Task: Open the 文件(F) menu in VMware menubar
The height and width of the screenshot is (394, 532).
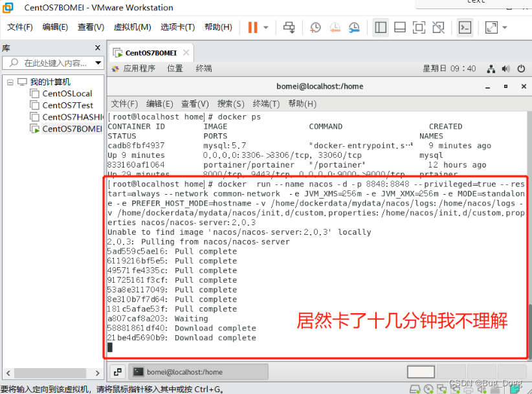Action: click(x=20, y=27)
